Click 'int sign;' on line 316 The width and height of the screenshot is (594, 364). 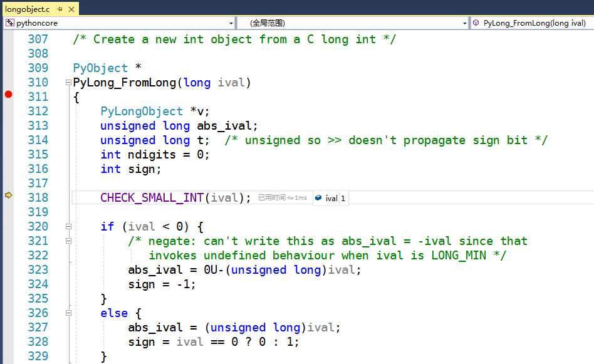pyautogui.click(x=131, y=169)
